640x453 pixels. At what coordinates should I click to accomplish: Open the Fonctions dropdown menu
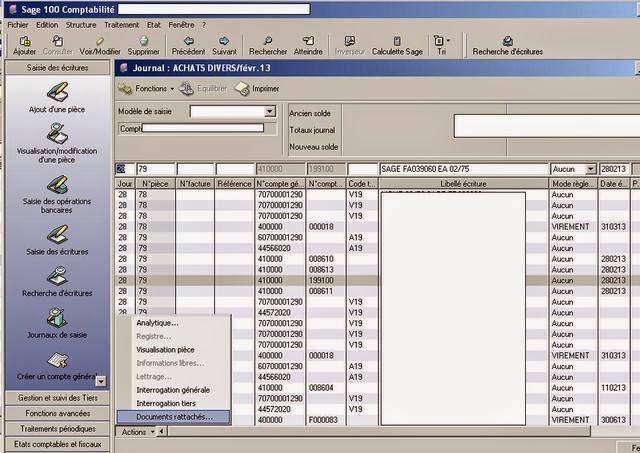[146, 89]
